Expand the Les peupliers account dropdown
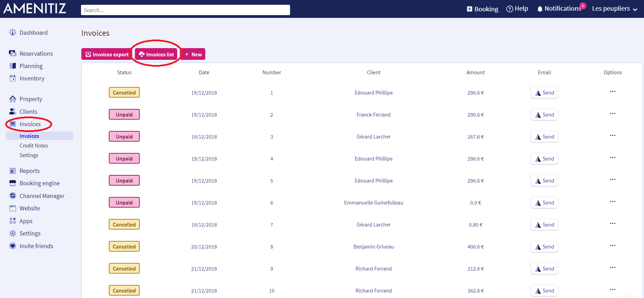The height and width of the screenshot is (298, 644). point(614,9)
